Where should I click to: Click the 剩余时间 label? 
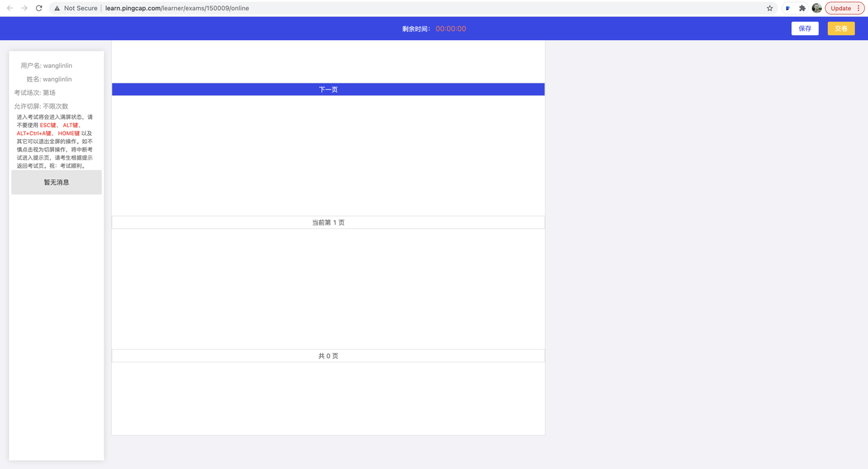coord(416,29)
